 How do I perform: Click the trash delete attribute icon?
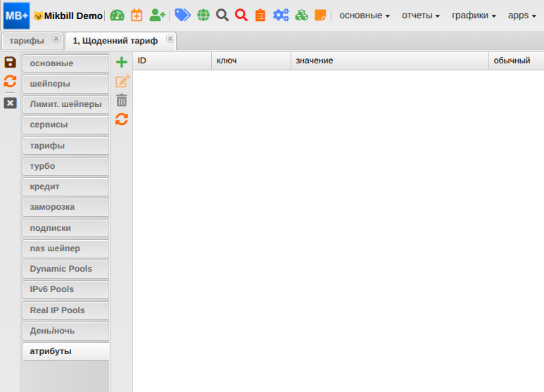coord(122,100)
